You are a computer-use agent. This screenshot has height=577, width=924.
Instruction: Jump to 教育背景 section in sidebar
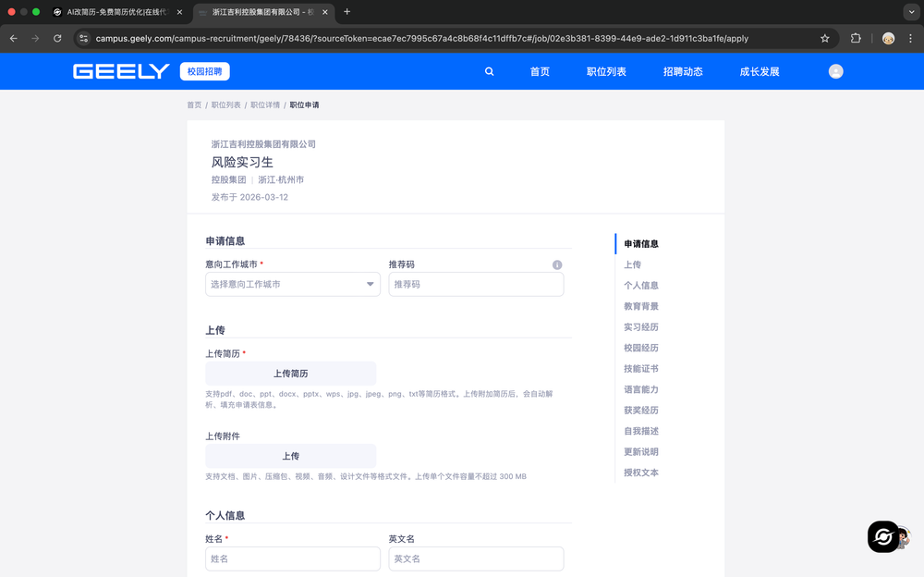pyautogui.click(x=641, y=306)
